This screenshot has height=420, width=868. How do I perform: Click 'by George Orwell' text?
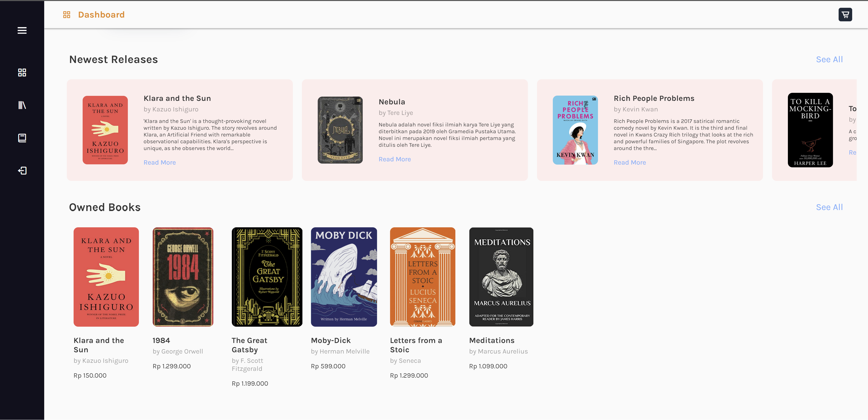[x=178, y=351]
